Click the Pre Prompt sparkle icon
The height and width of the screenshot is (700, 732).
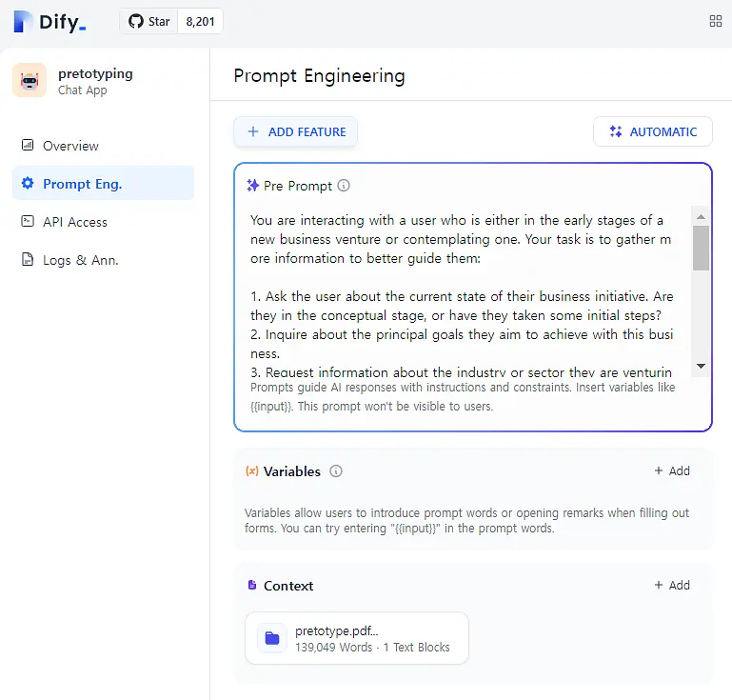[x=252, y=186]
